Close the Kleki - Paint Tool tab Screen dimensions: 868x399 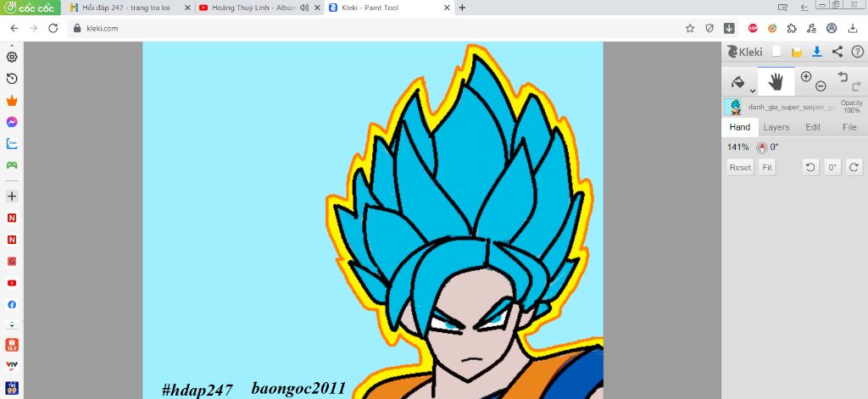[x=447, y=8]
